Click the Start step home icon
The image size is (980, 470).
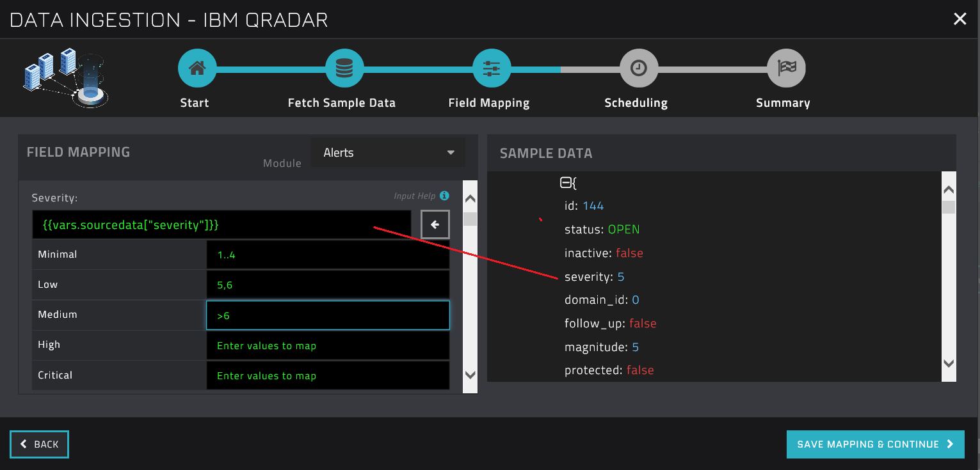point(197,68)
